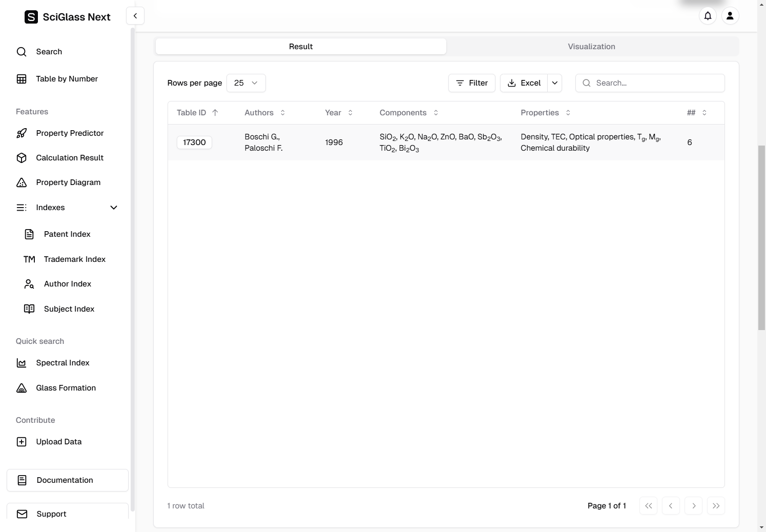Expand the Excel export options arrow
The image size is (766, 532).
point(554,83)
